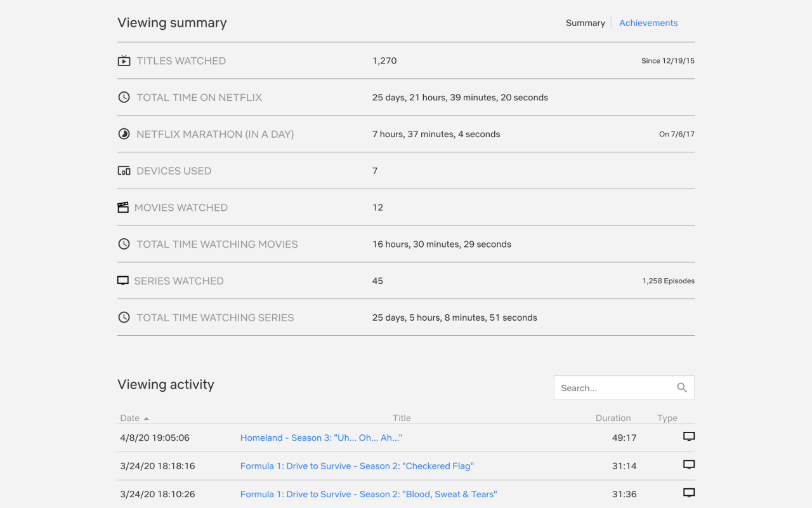Click the clock icon beside Total Time Watching Series

(124, 317)
